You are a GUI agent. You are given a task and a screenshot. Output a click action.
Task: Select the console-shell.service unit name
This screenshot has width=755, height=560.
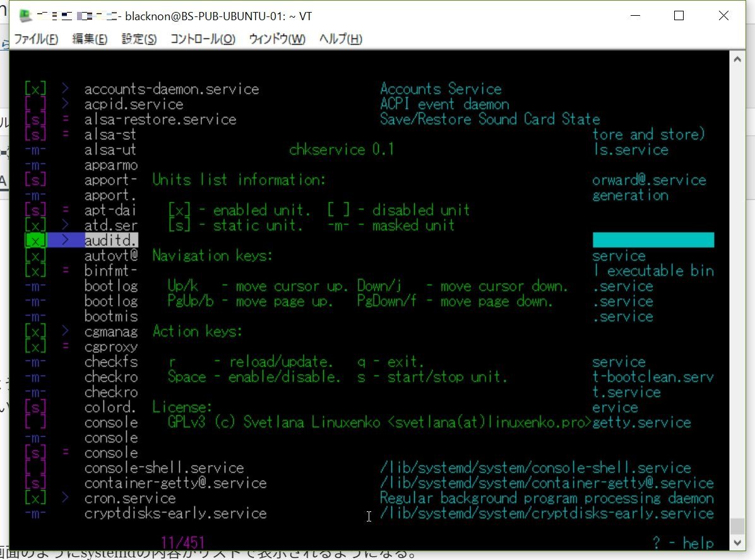click(164, 468)
